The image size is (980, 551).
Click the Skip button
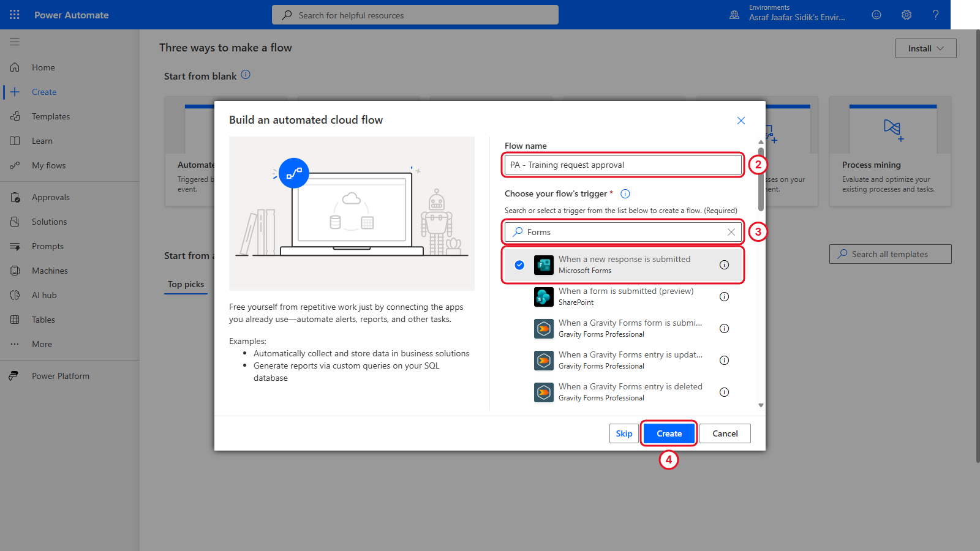(624, 433)
